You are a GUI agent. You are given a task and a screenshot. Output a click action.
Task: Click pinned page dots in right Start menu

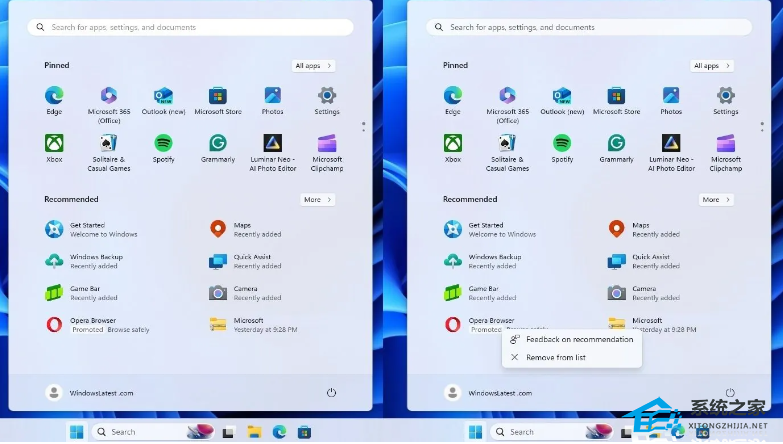click(x=762, y=127)
